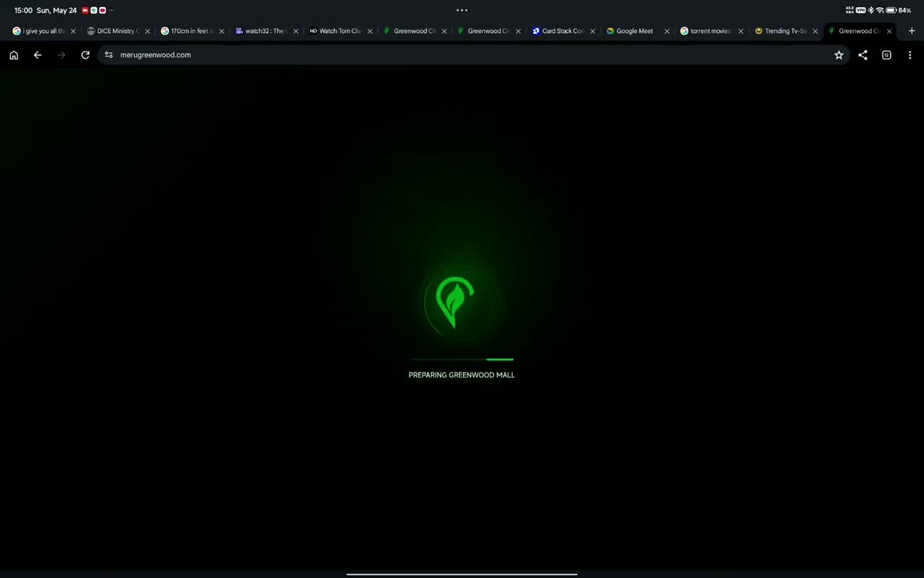Close the "170cm in feet" tab
Screen dimensions: 924x578
click(x=222, y=31)
